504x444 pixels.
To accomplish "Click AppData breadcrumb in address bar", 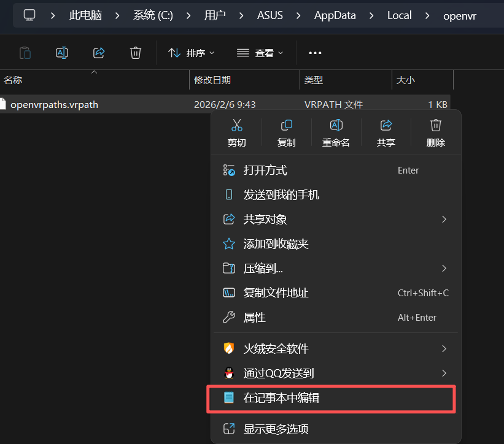I will [335, 15].
